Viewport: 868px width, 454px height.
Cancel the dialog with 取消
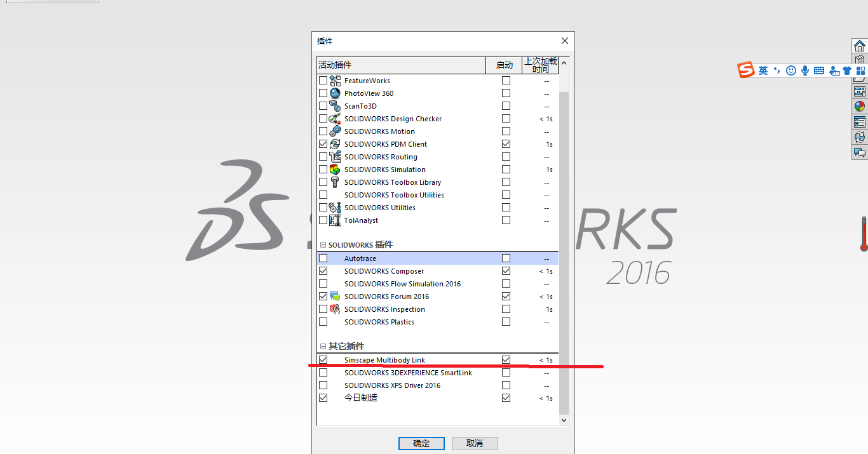coord(475,443)
